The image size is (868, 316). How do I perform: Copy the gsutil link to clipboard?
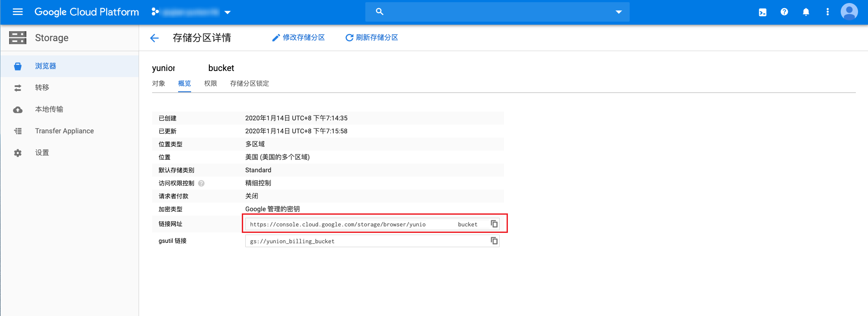(x=494, y=241)
